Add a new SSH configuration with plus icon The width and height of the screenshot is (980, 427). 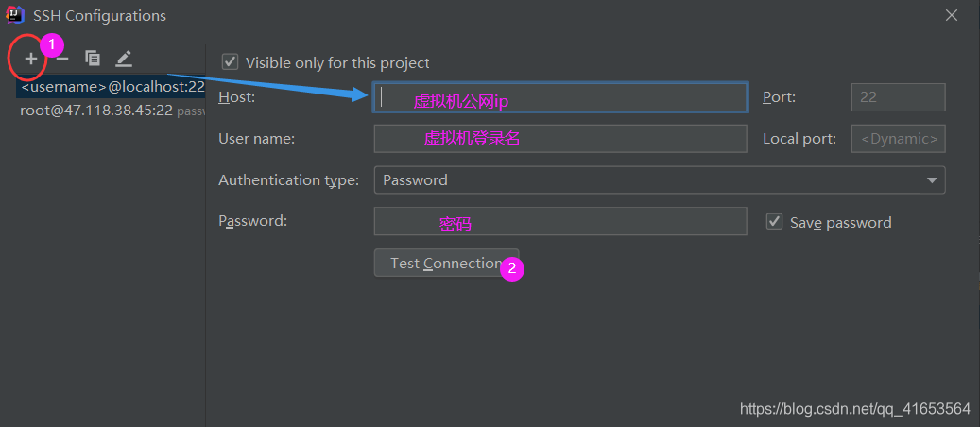31,59
